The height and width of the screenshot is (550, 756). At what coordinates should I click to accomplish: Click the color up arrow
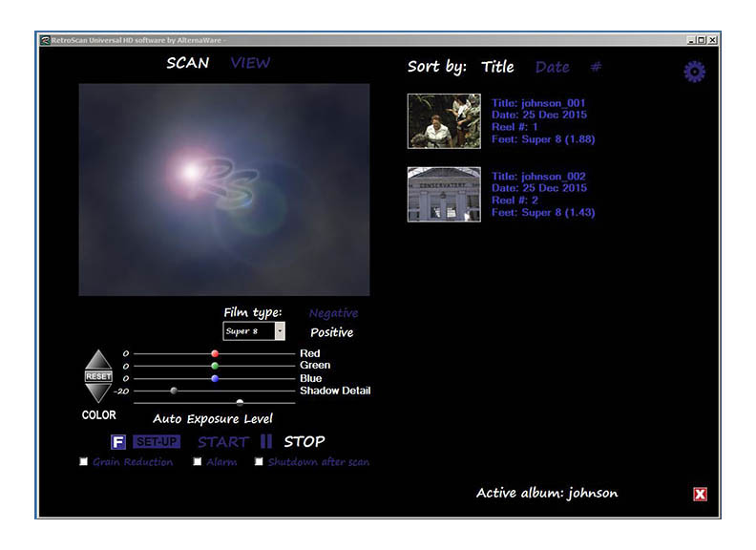pyautogui.click(x=98, y=361)
